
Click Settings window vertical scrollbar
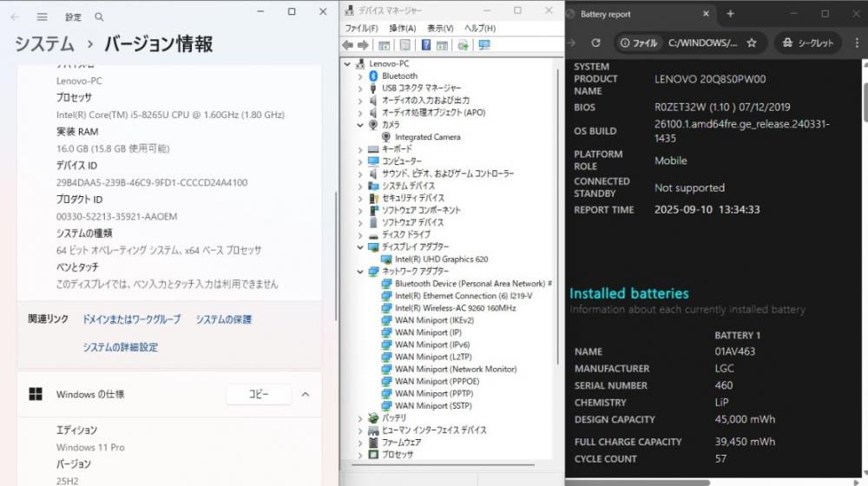(335, 256)
